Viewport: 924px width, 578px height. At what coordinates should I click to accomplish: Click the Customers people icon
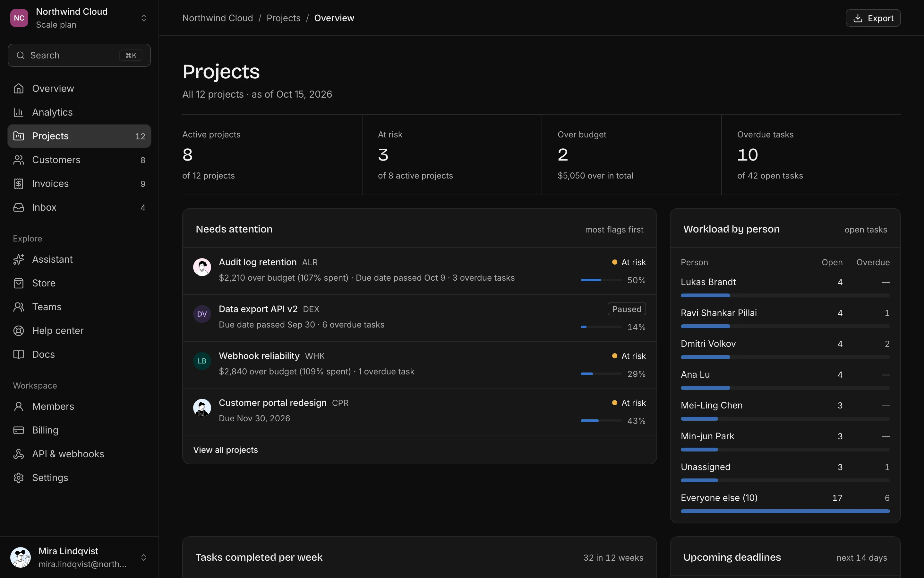point(18,160)
